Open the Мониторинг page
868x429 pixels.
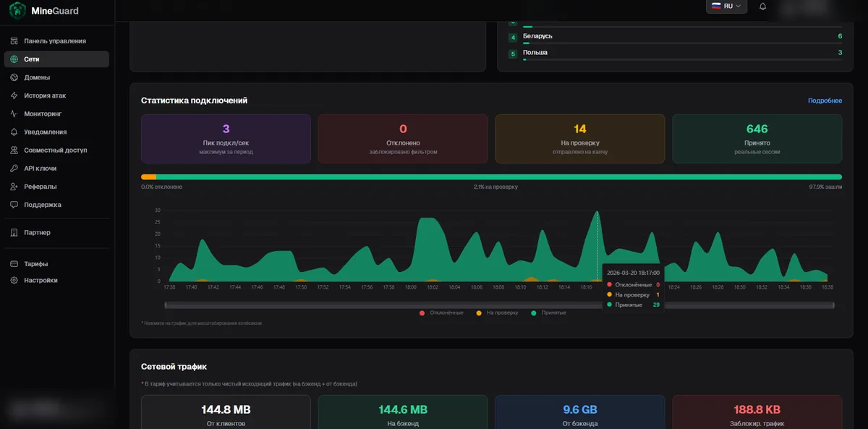pyautogui.click(x=56, y=114)
